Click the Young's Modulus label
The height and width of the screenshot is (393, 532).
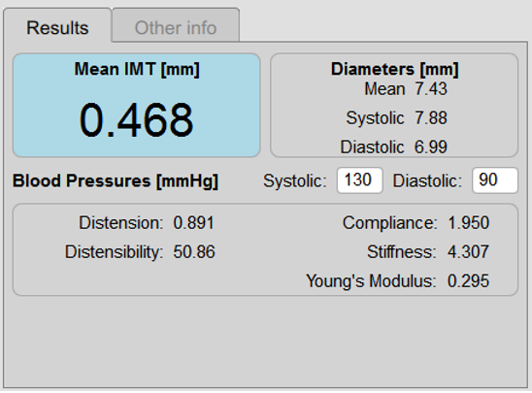(x=371, y=281)
